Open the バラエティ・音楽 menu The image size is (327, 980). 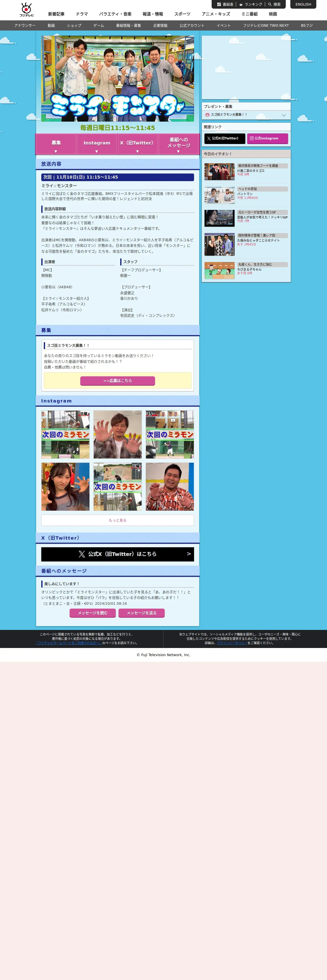click(115, 14)
